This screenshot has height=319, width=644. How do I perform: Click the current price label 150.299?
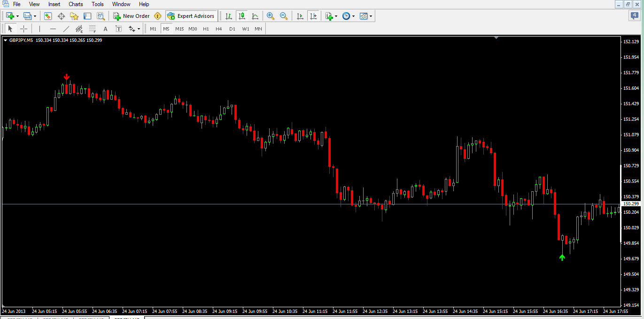tap(632, 204)
